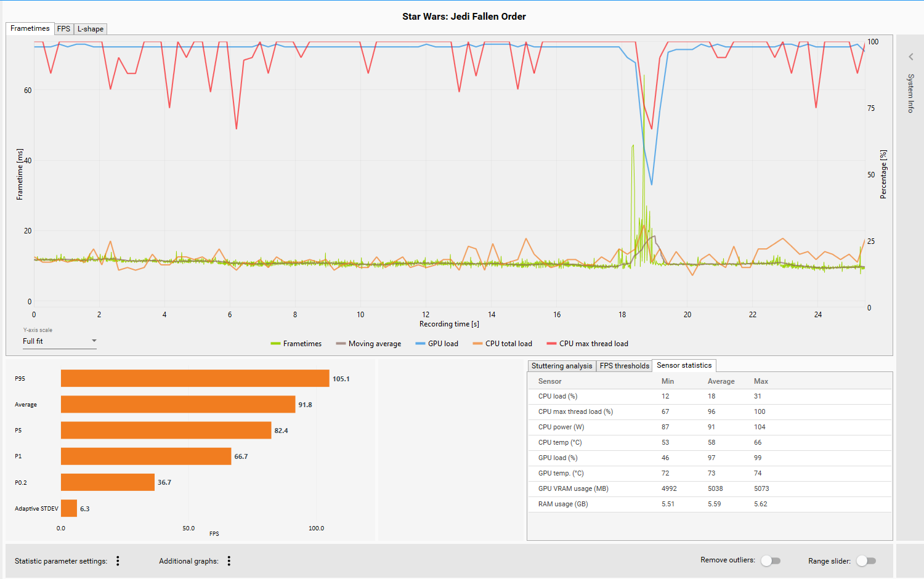
Task: Select GPU temp. (°C) row
Action: click(x=710, y=474)
